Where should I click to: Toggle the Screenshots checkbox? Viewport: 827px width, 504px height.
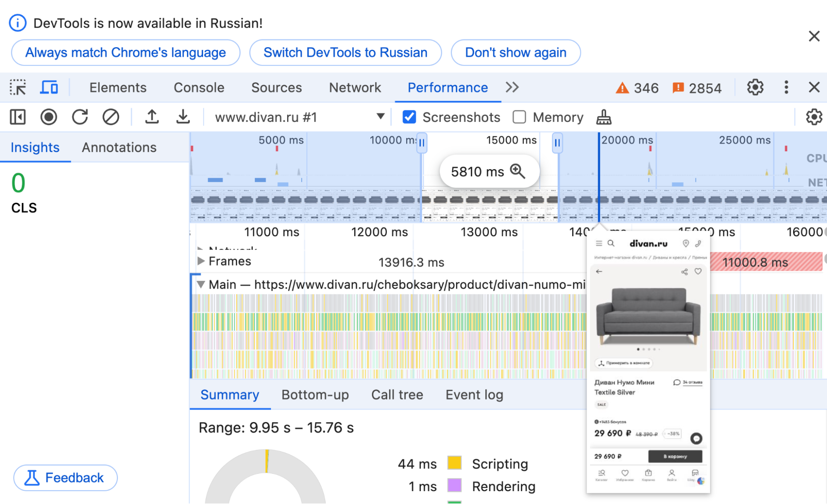[409, 117]
